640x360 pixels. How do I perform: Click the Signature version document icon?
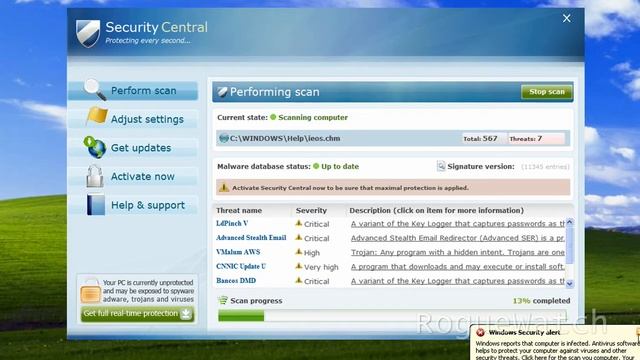click(x=441, y=166)
